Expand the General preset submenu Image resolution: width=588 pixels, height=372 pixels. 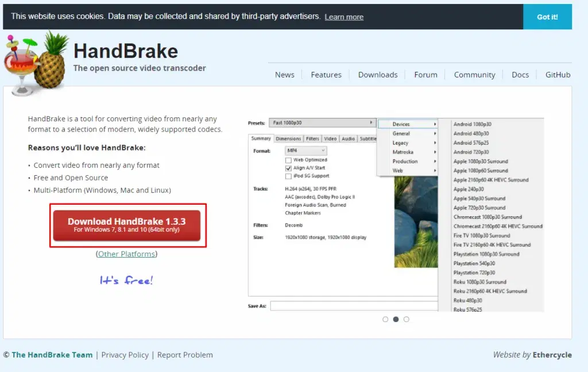[x=408, y=133]
